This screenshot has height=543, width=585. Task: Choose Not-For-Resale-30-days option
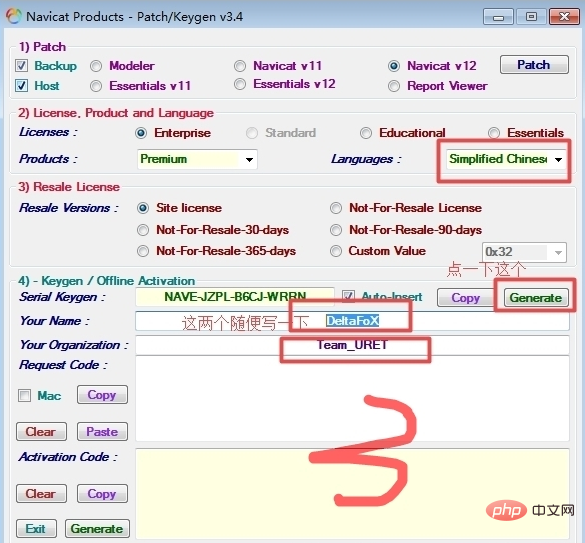pyautogui.click(x=143, y=230)
